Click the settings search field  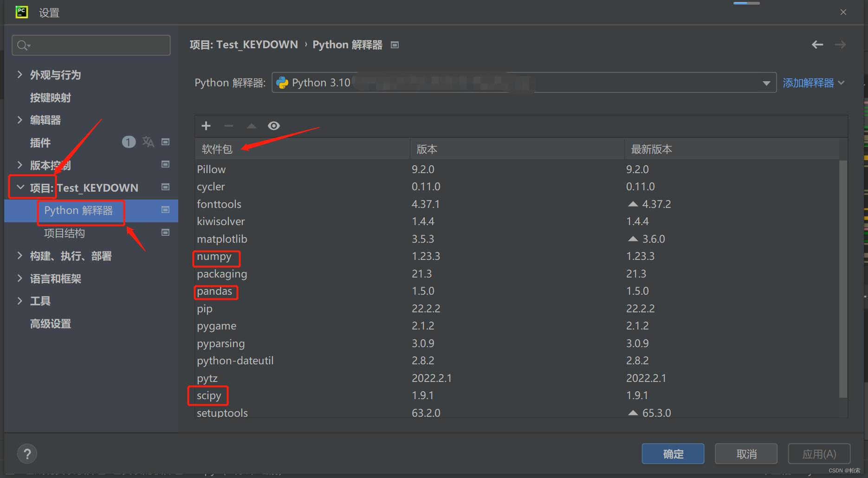[x=91, y=45]
